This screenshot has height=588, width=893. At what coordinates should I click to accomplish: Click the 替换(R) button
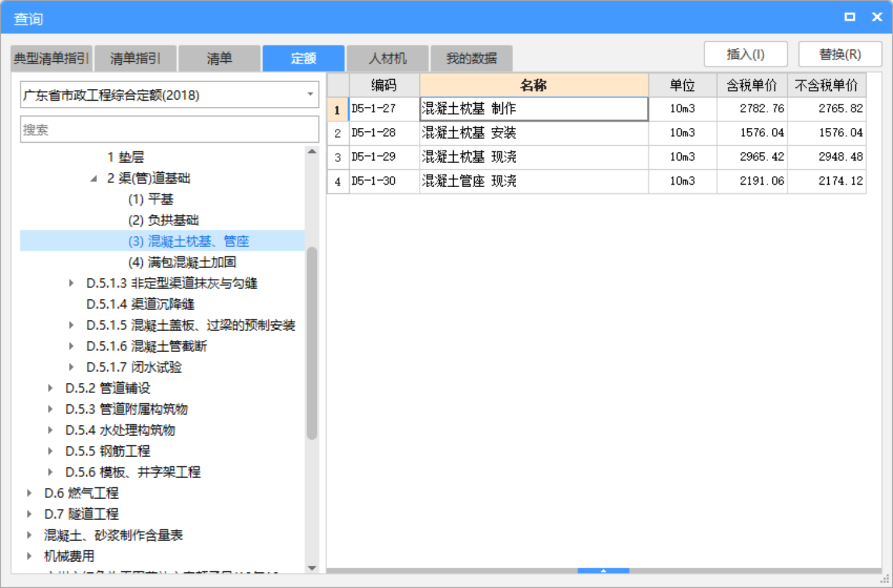tap(840, 55)
